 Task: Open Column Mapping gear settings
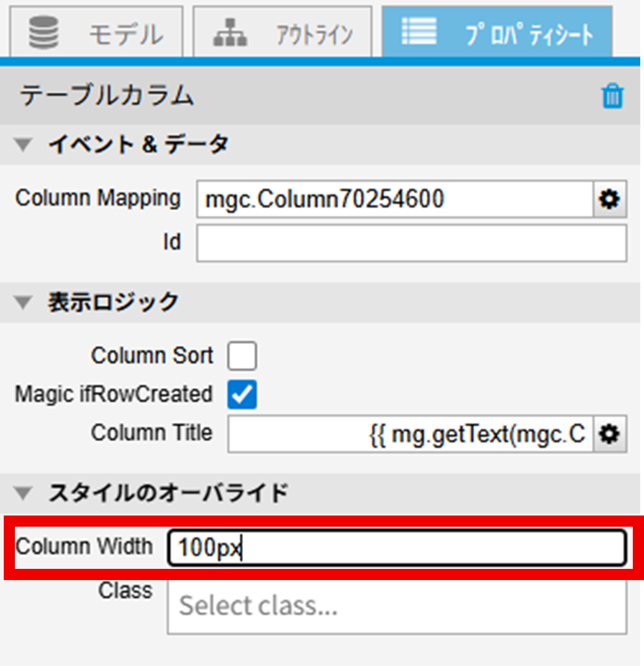[x=609, y=200]
